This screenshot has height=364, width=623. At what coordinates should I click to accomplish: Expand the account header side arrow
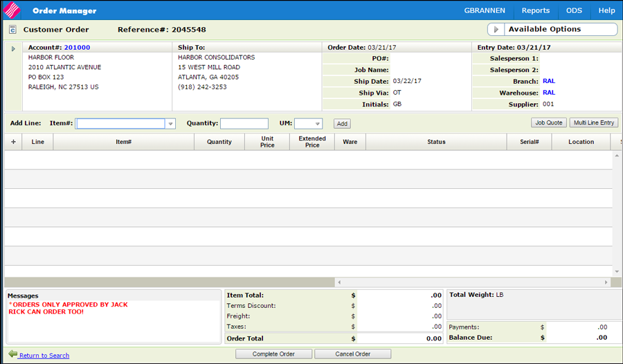coord(13,49)
